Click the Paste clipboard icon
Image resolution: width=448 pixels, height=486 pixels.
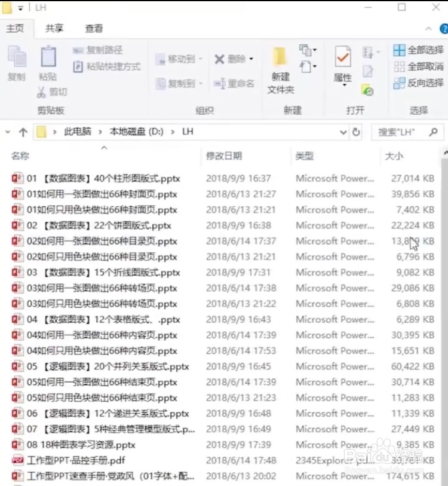(48, 56)
